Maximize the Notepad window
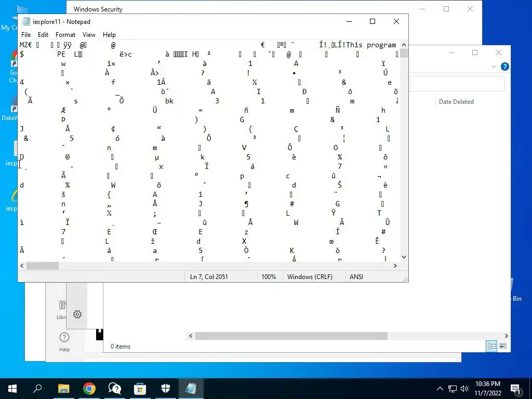Image resolution: width=532 pixels, height=399 pixels. 372,21
